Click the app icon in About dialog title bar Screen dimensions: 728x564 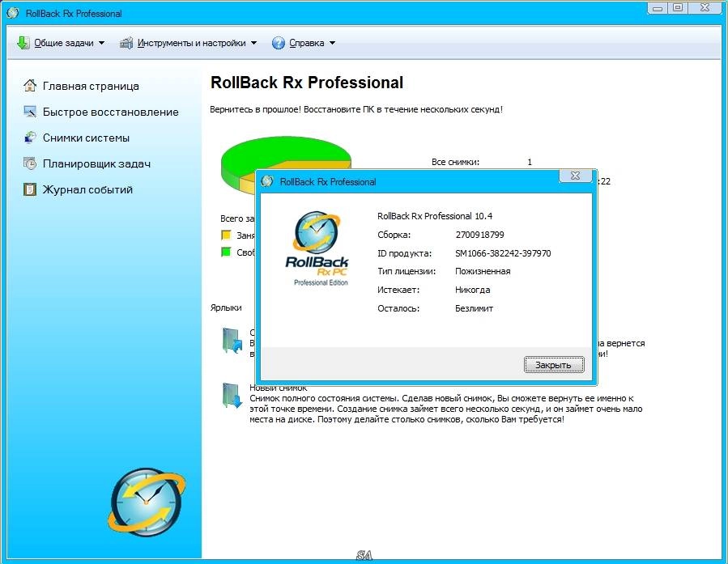point(267,181)
